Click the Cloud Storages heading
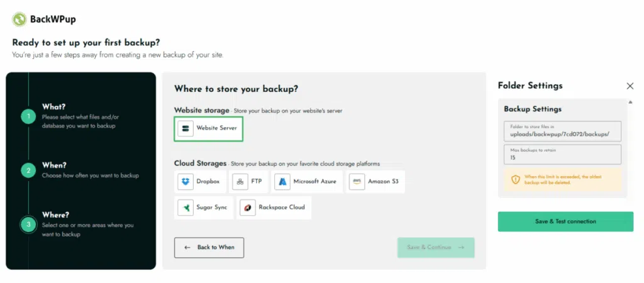644x283 pixels. click(x=201, y=164)
